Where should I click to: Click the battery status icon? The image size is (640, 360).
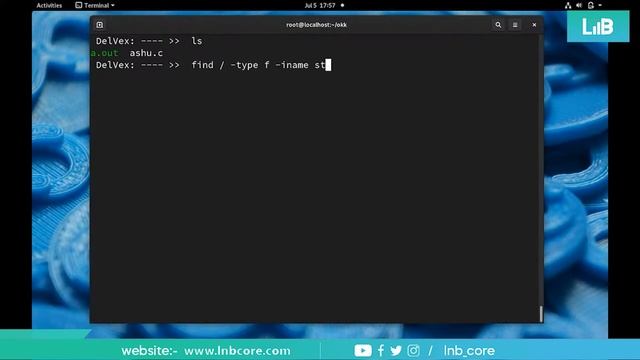point(591,5)
